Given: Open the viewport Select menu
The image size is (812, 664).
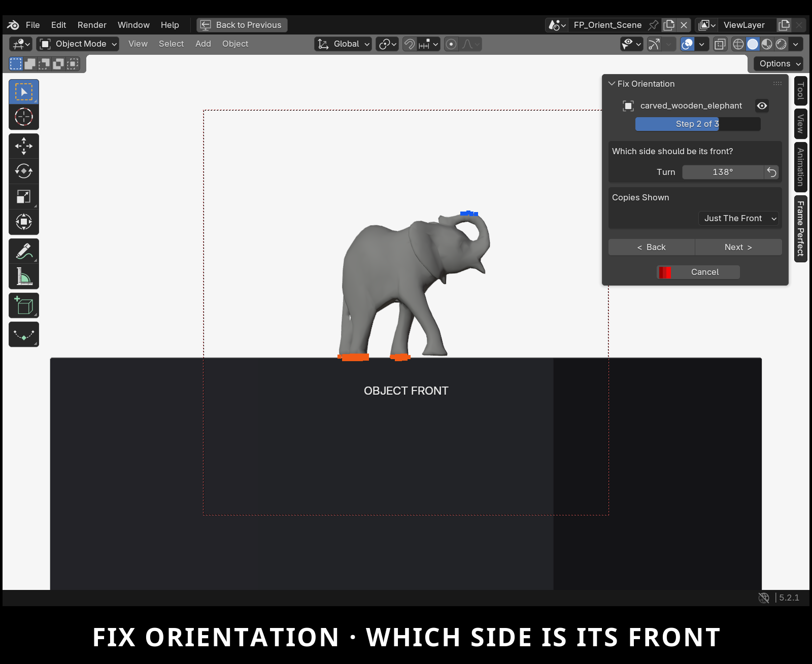Looking at the screenshot, I should [171, 44].
